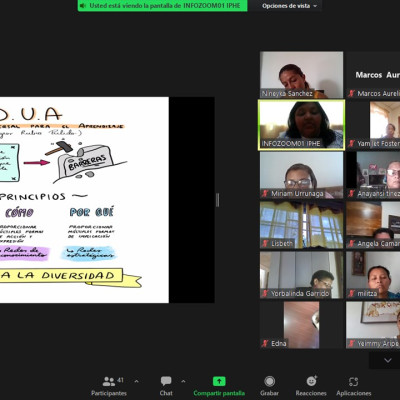The width and height of the screenshot is (400, 400).
Task: Click the speaker icon in the green sharing banner
Action: click(x=83, y=6)
